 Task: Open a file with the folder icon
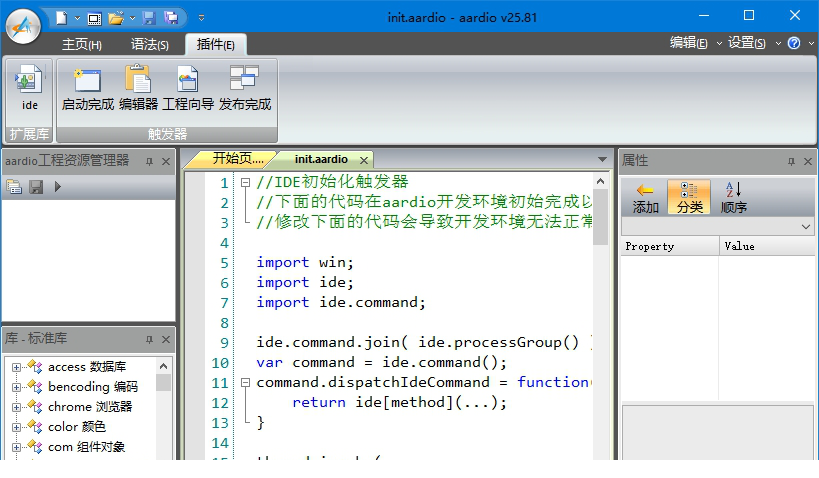point(115,19)
